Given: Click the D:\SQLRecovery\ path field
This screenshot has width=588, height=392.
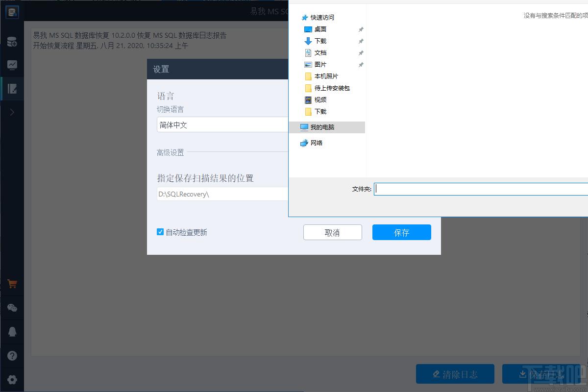Looking at the screenshot, I should click(x=222, y=194).
